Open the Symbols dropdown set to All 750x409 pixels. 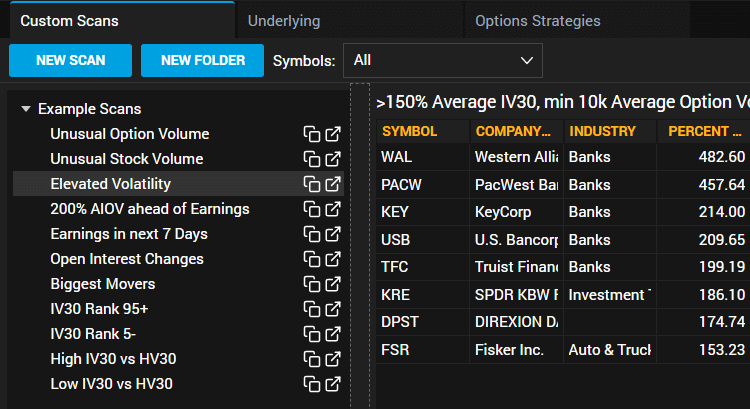click(x=443, y=60)
